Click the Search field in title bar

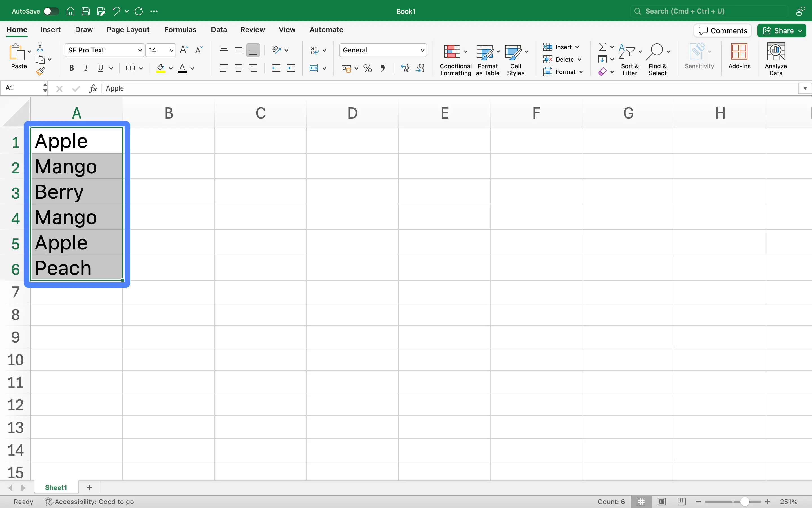[709, 11]
